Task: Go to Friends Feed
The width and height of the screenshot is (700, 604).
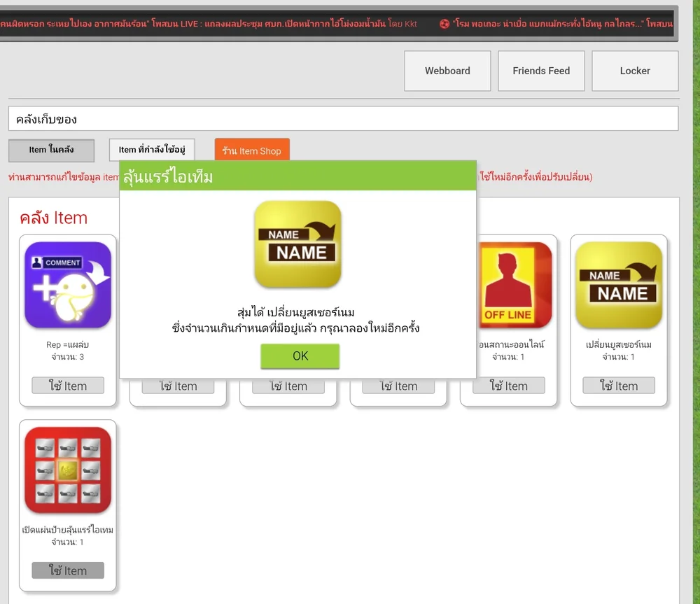Action: tap(541, 71)
